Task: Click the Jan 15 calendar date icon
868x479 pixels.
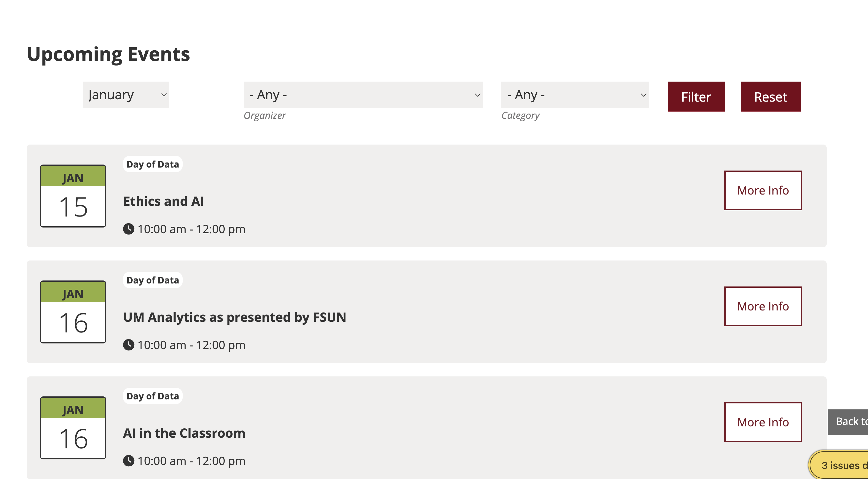Action: point(73,196)
